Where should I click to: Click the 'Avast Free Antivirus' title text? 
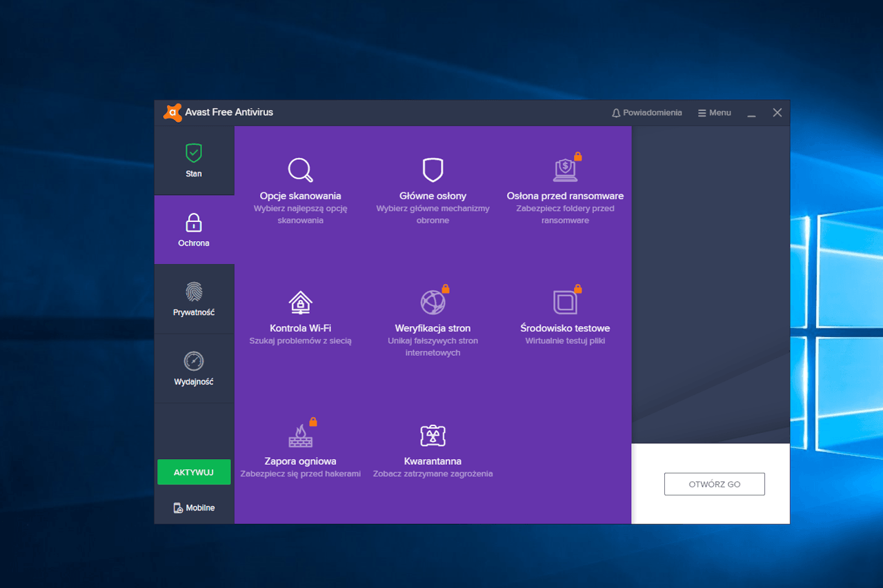coord(229,112)
